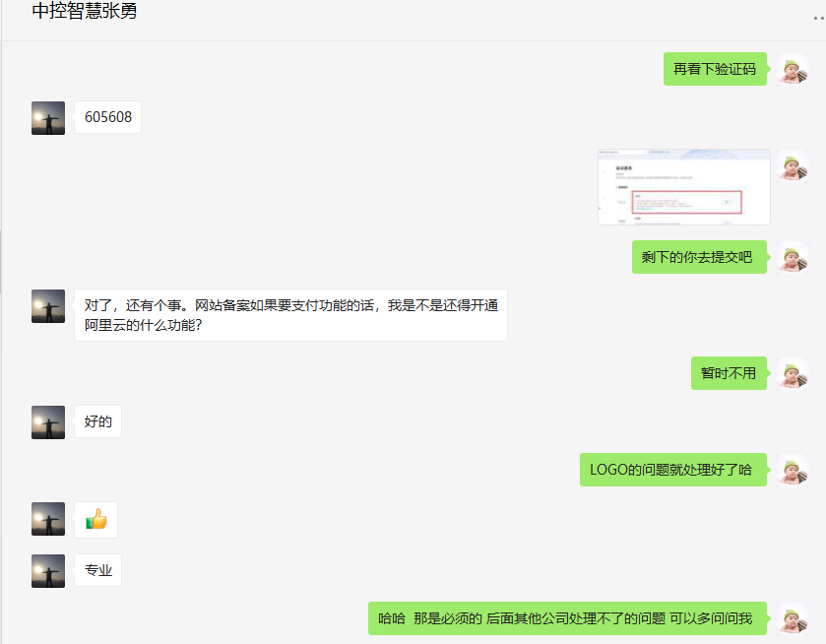Click the contact avatar next to 好的 message
The width and height of the screenshot is (826, 644).
[x=47, y=420]
